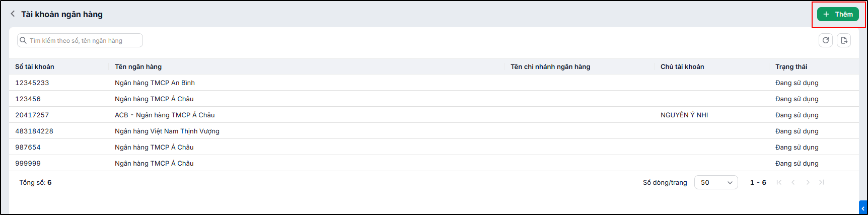
Task: Click the back arrow beside Tài khoản ngân hàng
Action: [x=13, y=14]
